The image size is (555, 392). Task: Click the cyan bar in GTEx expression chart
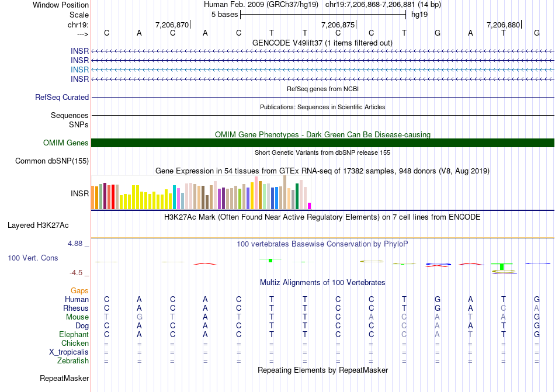(x=175, y=197)
